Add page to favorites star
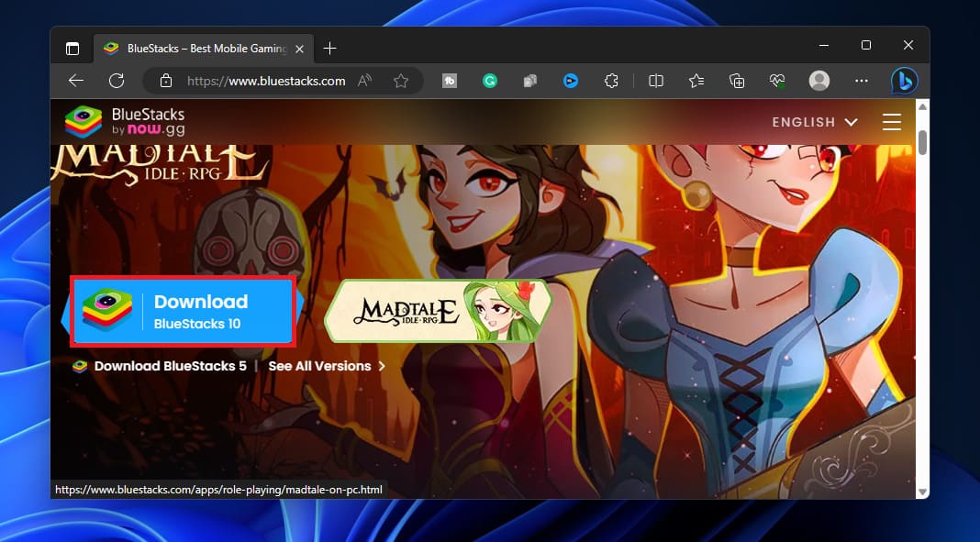The height and width of the screenshot is (542, 980). [x=401, y=81]
